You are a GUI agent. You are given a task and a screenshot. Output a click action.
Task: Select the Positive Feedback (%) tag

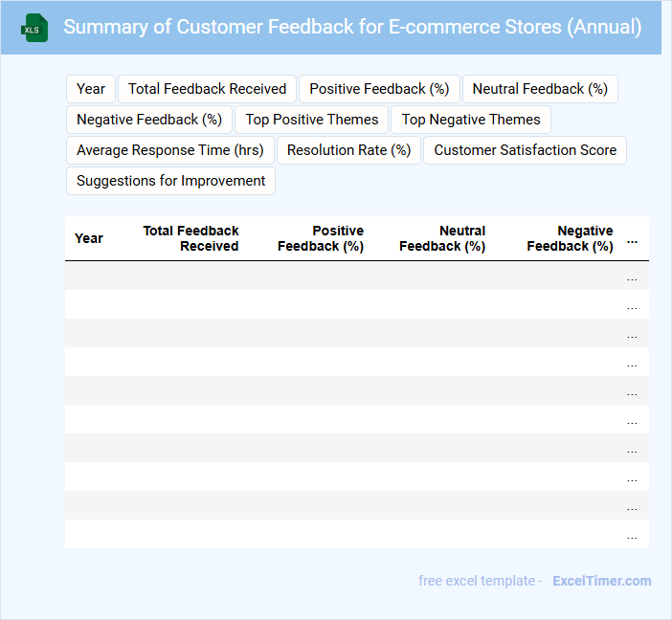tap(379, 89)
